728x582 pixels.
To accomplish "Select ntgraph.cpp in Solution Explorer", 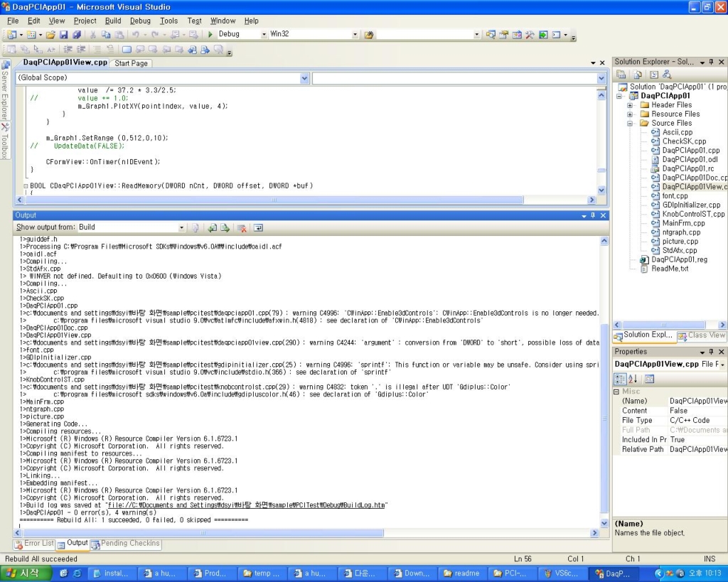I will click(681, 232).
